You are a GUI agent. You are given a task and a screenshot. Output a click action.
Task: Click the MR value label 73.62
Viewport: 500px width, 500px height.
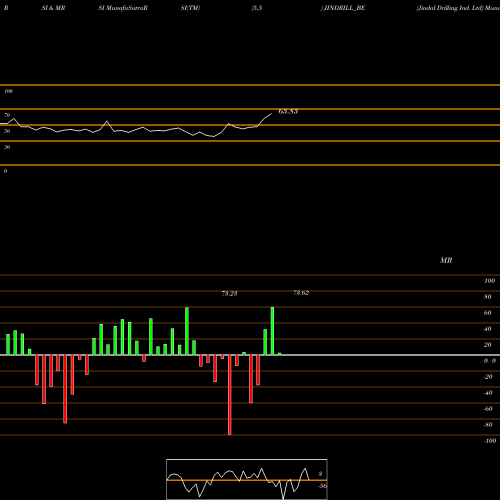301,293
